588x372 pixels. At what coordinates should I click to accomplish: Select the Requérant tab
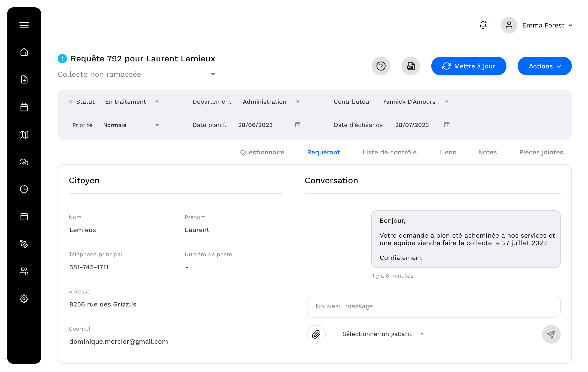pyautogui.click(x=323, y=152)
